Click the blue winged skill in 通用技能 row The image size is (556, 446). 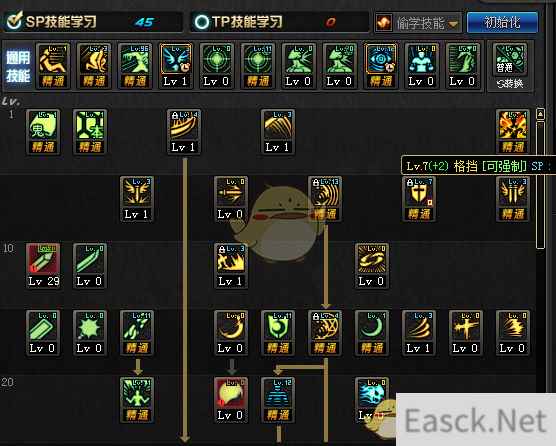[176, 66]
